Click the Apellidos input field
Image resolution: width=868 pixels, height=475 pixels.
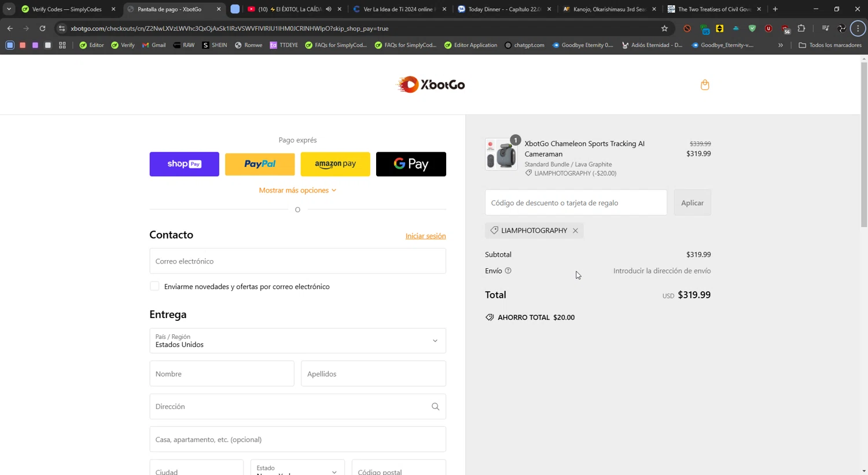(373, 374)
